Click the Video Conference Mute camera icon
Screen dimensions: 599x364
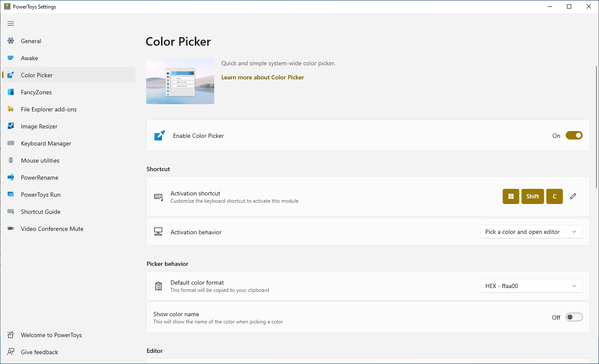pyautogui.click(x=11, y=229)
